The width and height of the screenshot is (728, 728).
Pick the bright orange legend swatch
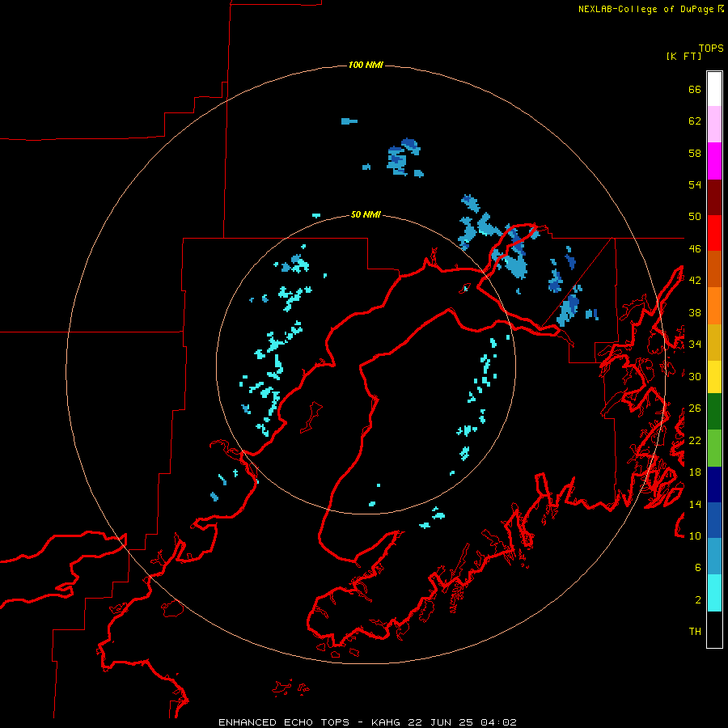[x=714, y=306]
